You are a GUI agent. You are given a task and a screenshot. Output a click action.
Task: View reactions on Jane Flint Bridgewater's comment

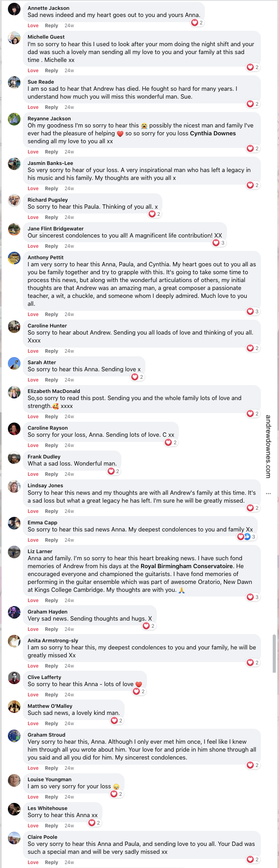coord(218,243)
